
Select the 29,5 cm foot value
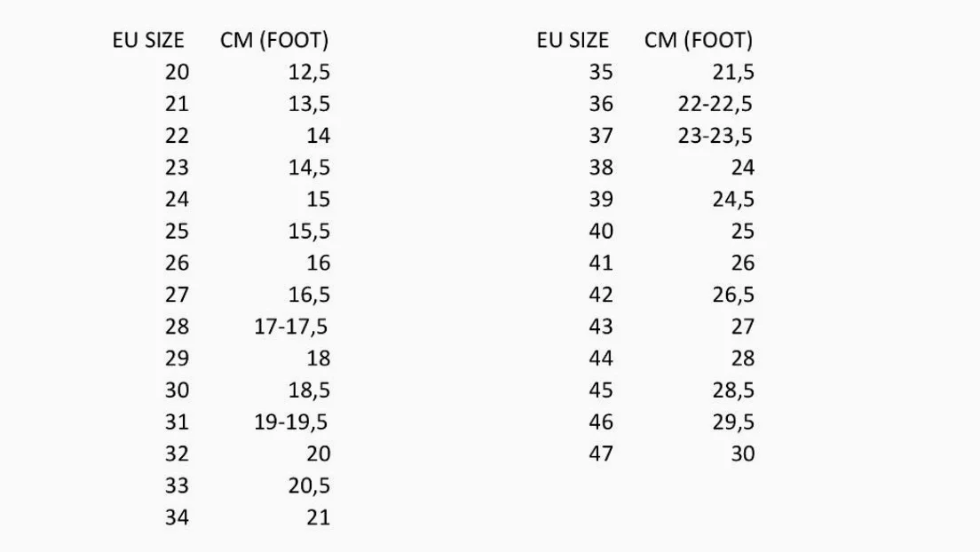(733, 422)
